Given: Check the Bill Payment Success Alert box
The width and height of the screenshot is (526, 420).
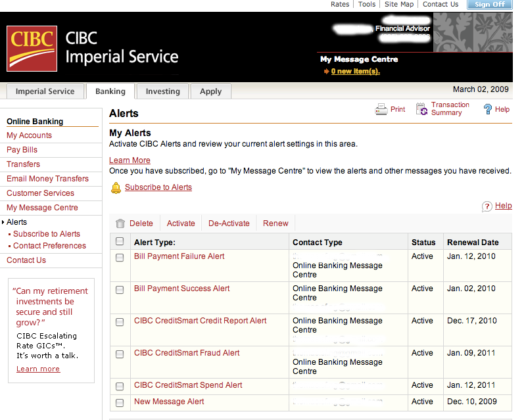Looking at the screenshot, I should pyautogui.click(x=120, y=289).
